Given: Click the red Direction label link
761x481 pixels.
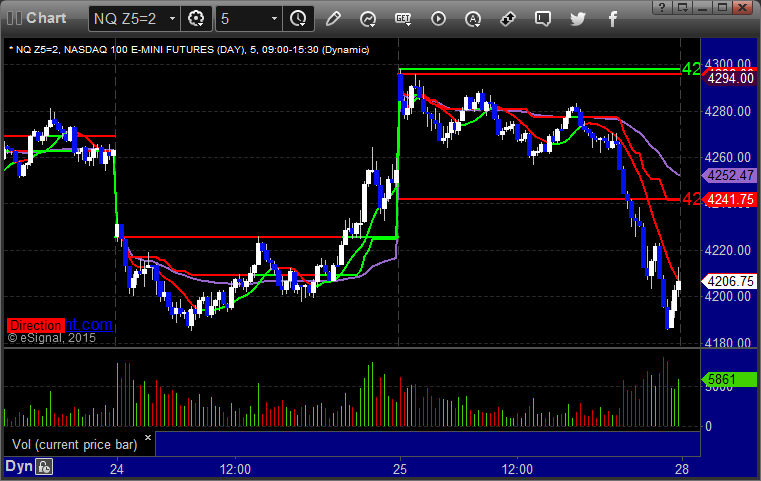Looking at the screenshot, I should [x=36, y=325].
